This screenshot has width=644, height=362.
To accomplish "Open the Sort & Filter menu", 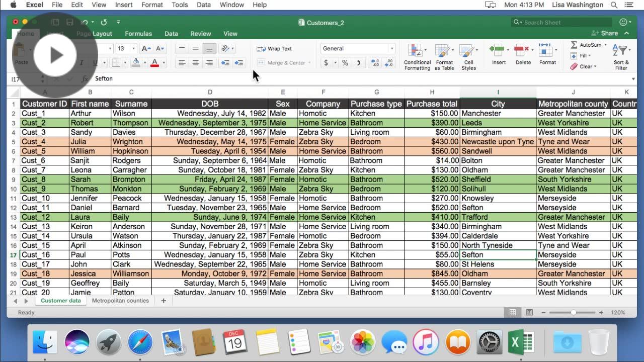I will click(620, 55).
